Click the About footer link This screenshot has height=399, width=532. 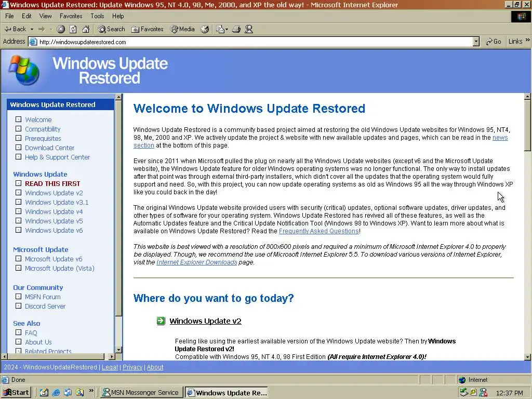(x=155, y=367)
